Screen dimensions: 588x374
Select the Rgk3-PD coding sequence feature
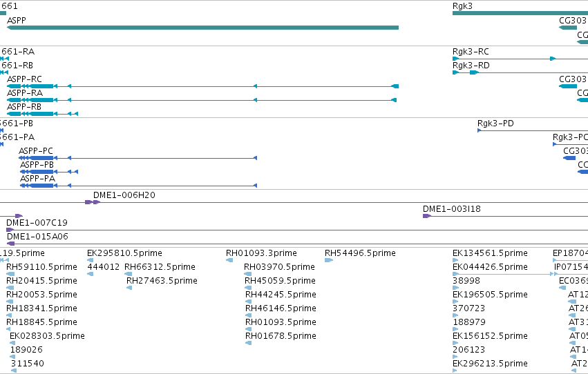click(533, 130)
